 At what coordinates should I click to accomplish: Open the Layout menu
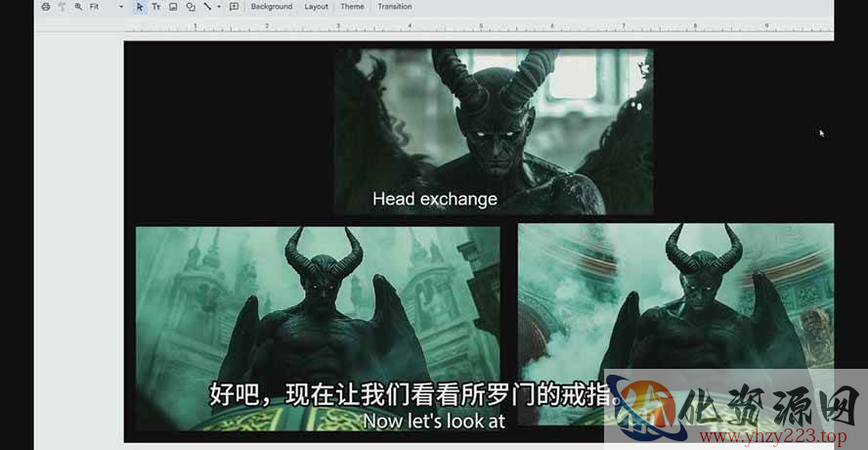point(316,7)
